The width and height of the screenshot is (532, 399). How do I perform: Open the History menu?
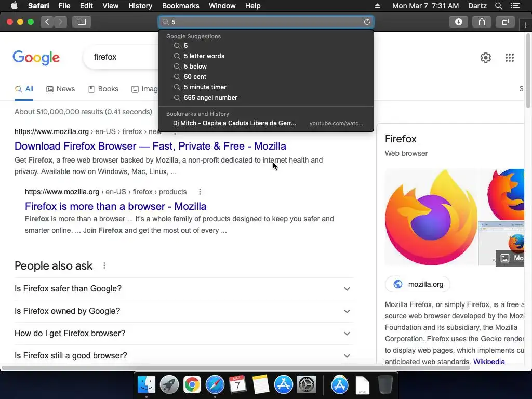140,6
